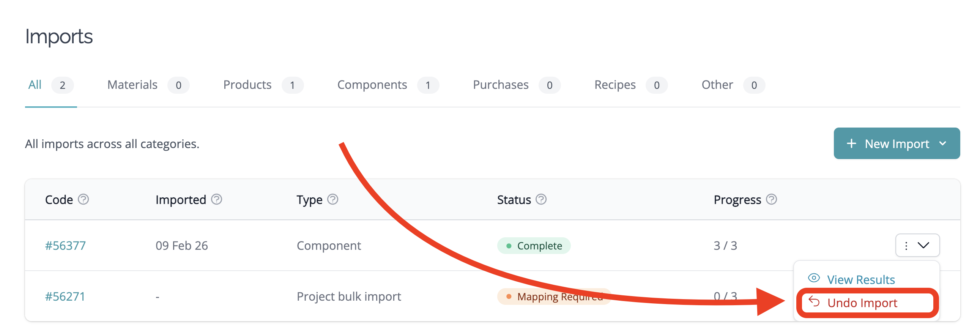Click the 09 Feb 26 date cell
The image size is (980, 328).
[x=181, y=245]
